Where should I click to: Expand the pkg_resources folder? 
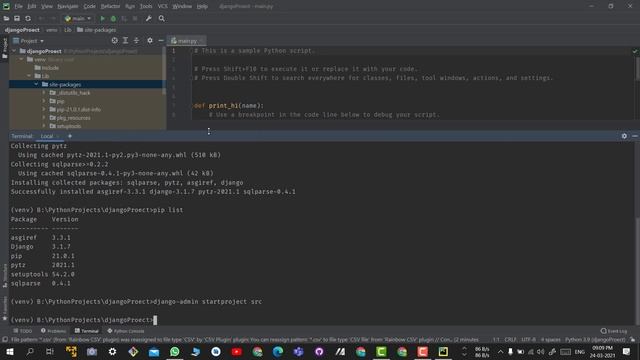point(44,118)
